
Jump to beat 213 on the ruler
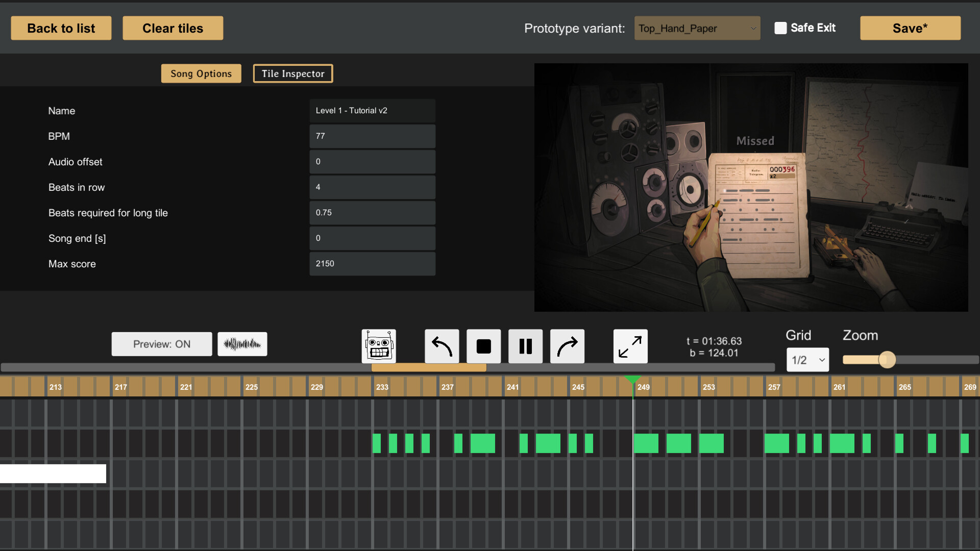click(x=55, y=387)
